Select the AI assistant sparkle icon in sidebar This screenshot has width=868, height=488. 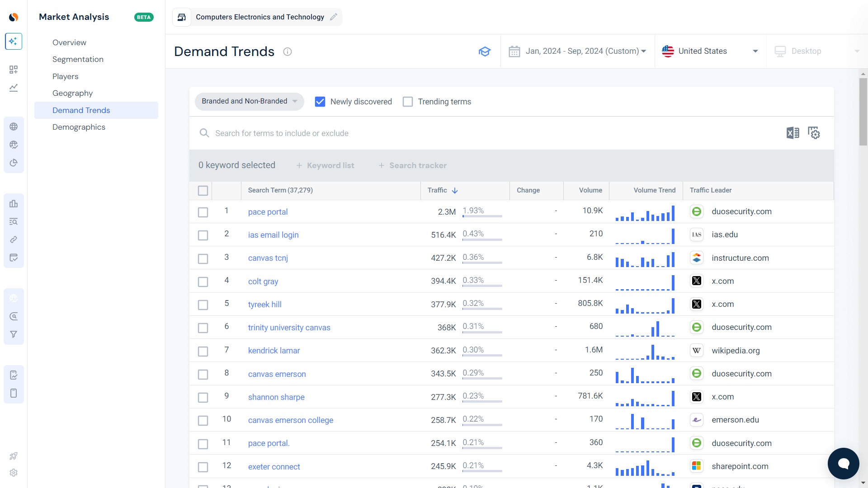click(x=14, y=41)
